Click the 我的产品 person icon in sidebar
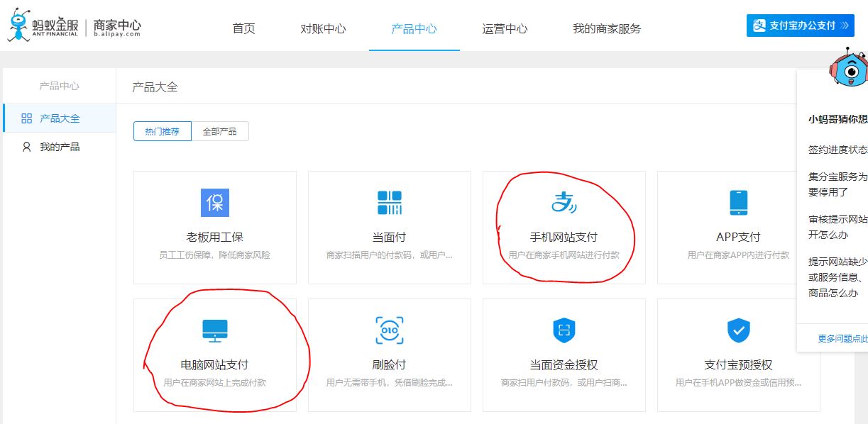Viewport: 868px width, 424px height. click(27, 147)
